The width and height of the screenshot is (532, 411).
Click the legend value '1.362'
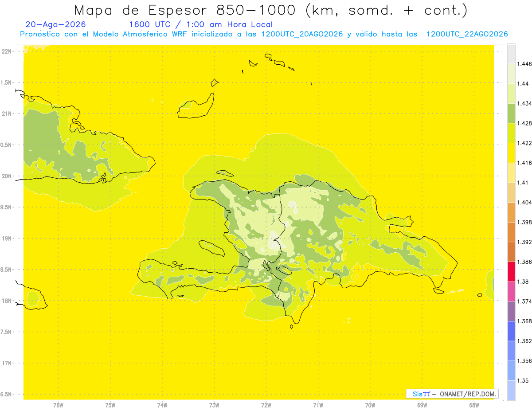tap(525, 341)
